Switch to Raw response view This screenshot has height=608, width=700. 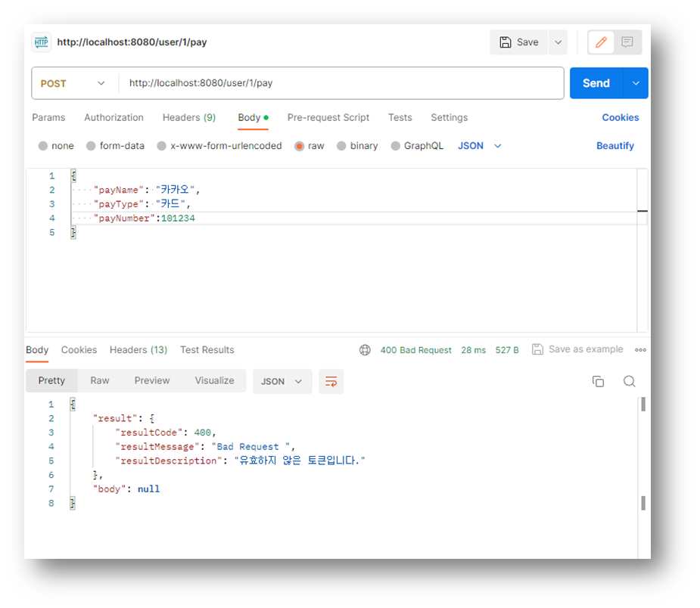(x=100, y=381)
